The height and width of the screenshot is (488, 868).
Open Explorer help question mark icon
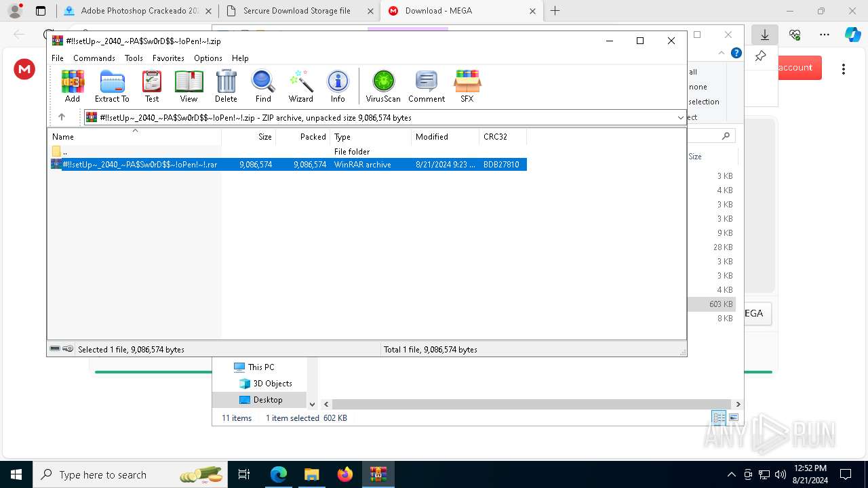coord(736,53)
